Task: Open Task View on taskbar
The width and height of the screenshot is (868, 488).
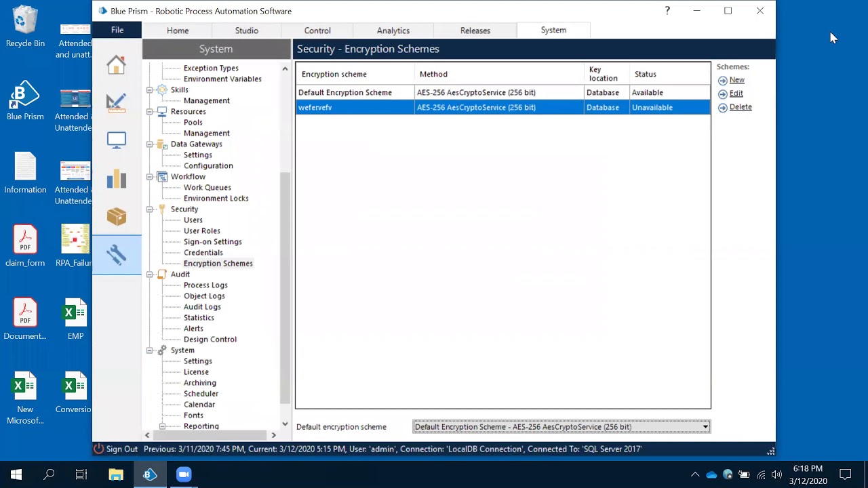Action: 81,474
